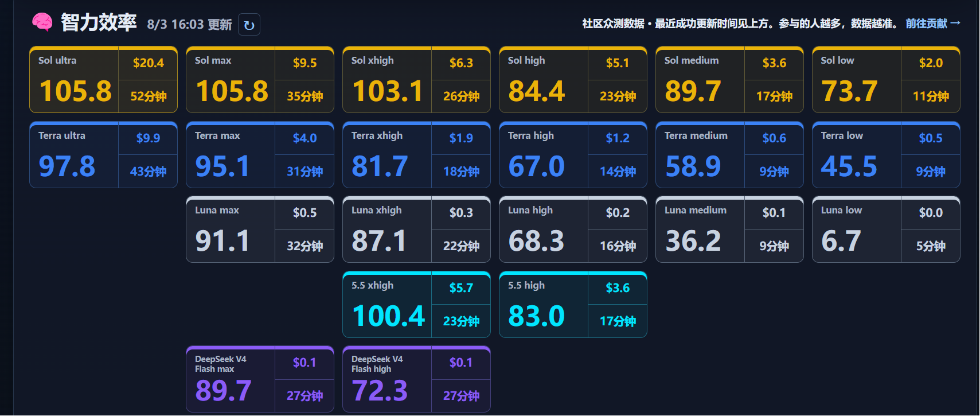Select the Terra ultra card title

point(62,135)
